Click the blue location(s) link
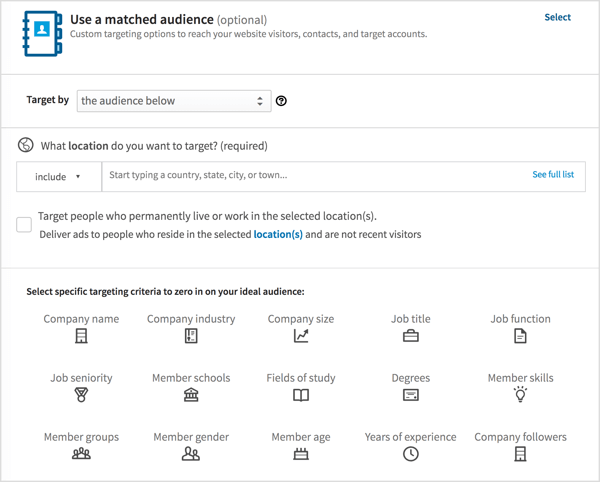This screenshot has width=600, height=482. coord(278,235)
